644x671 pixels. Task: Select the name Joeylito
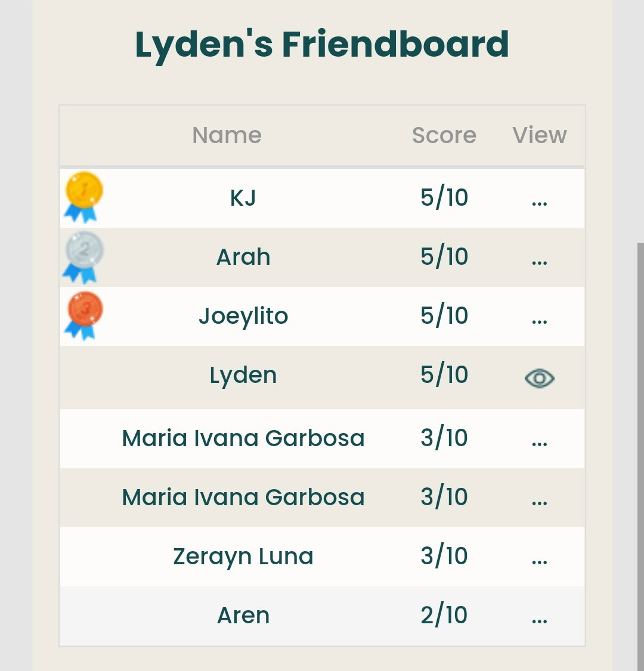[x=243, y=316]
